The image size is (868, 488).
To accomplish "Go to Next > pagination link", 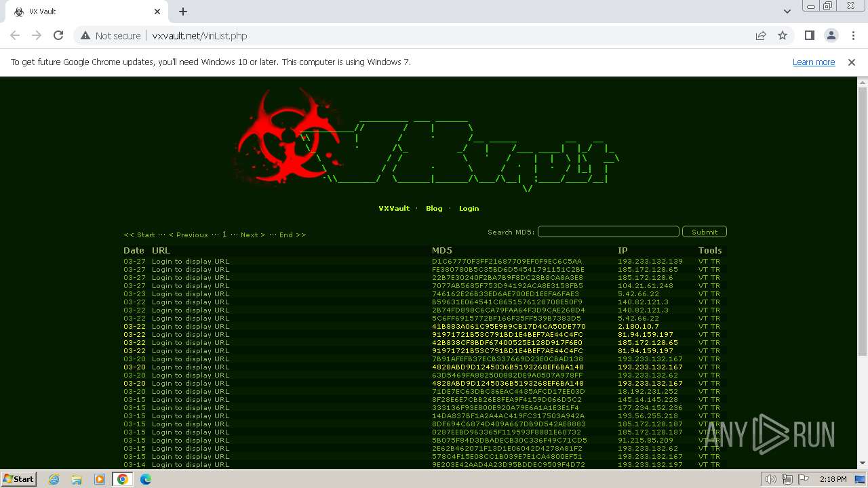I will [x=253, y=235].
